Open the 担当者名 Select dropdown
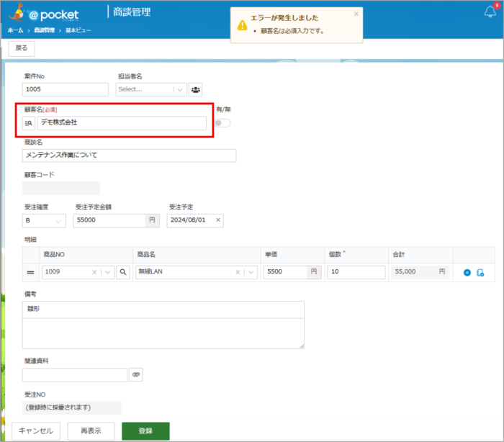 (x=151, y=90)
